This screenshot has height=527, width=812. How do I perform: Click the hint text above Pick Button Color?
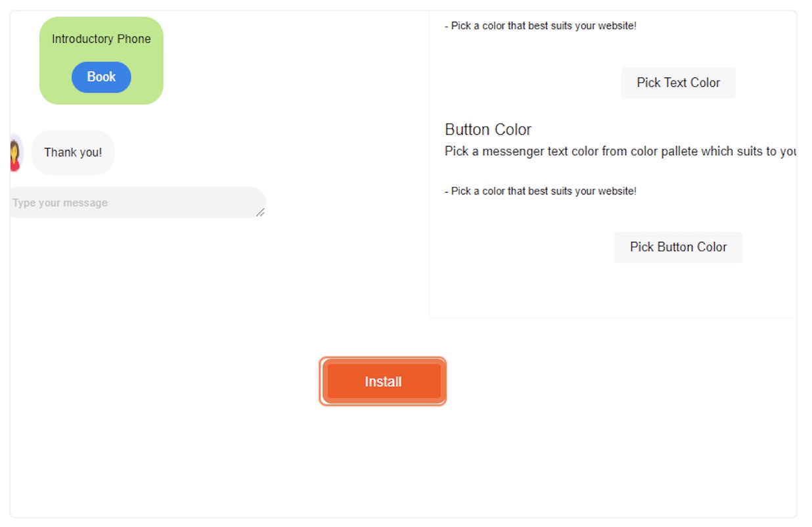point(541,191)
